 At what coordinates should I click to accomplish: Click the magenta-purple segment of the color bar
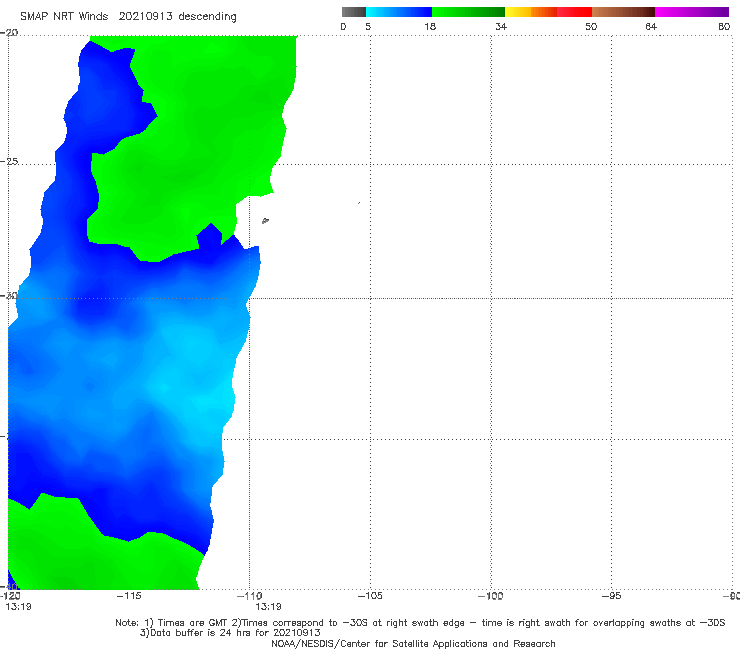click(x=692, y=12)
